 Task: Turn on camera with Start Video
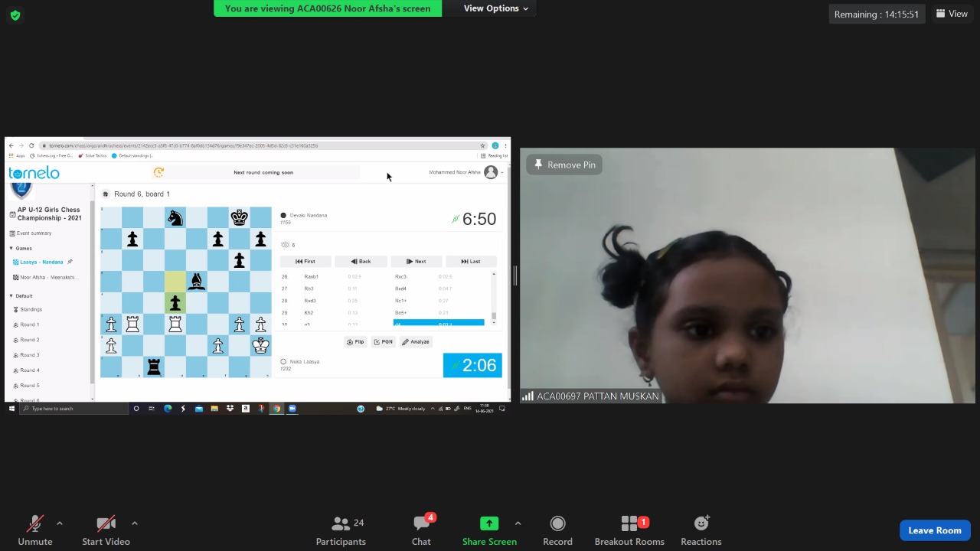[106, 530]
